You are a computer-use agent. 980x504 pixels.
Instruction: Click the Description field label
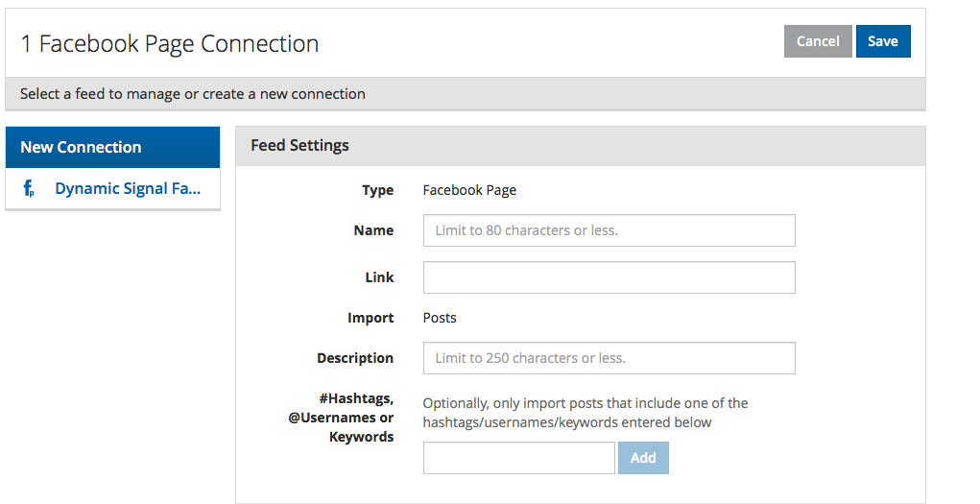355,358
